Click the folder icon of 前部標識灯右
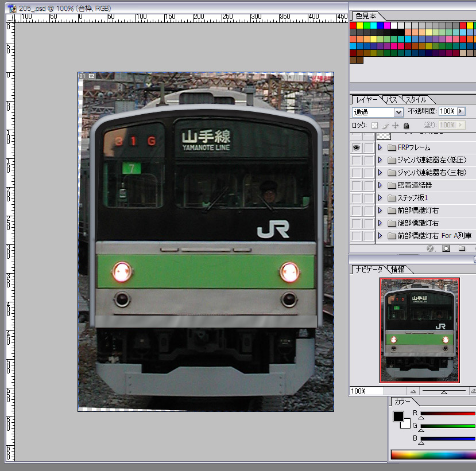476x471 pixels. [392, 211]
